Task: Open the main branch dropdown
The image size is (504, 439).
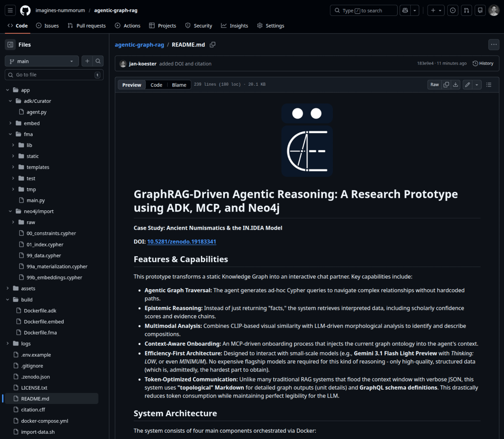Action: click(43, 61)
